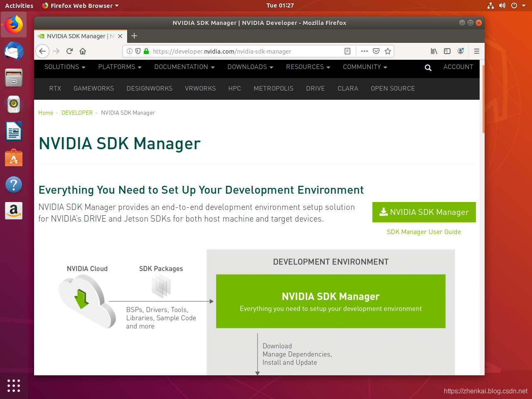Click the page vertical scrollbar
The width and height of the screenshot is (532, 399).
483,99
